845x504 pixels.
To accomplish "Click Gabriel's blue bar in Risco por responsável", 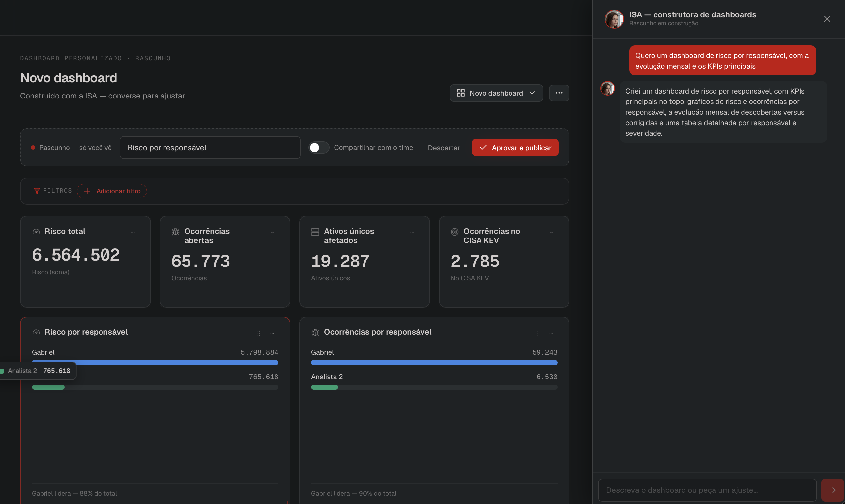I will coord(155,363).
